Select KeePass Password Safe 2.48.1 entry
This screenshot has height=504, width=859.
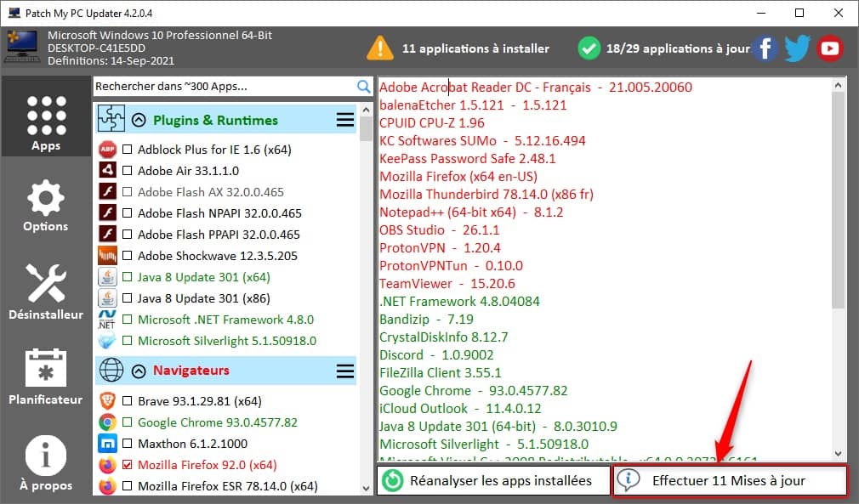point(467,159)
